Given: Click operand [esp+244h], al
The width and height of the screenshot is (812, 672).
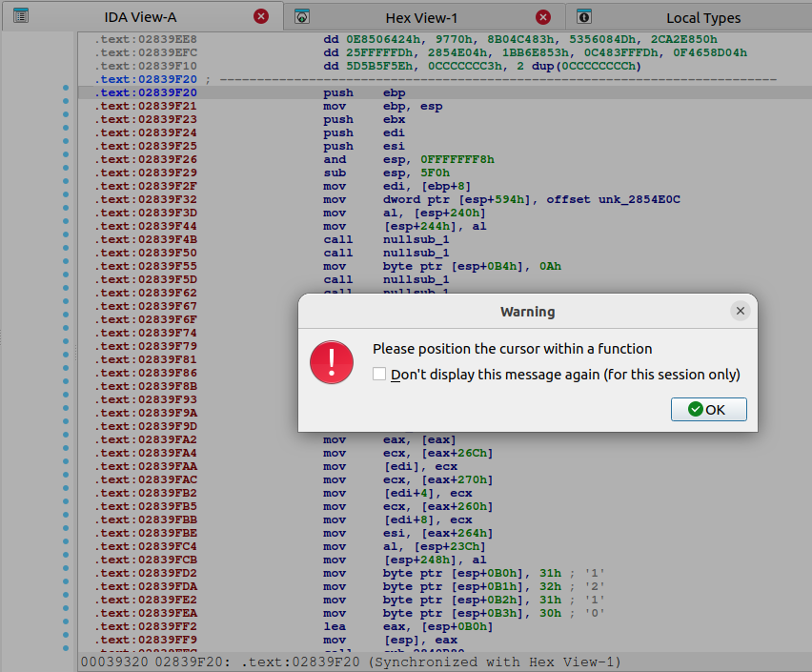Looking at the screenshot, I should pos(435,227).
